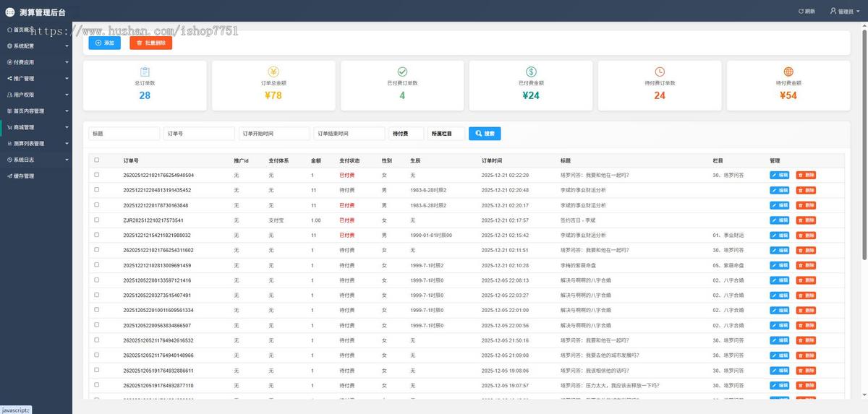Click the 刷新 refresh icon in the header
Screen dimensions: 868x414
[801, 12]
